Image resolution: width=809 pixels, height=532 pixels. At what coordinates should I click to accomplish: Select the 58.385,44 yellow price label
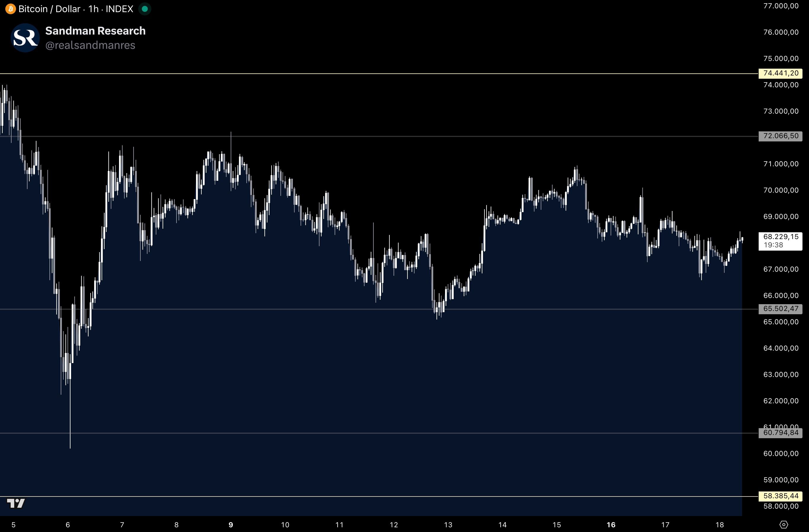(x=781, y=496)
